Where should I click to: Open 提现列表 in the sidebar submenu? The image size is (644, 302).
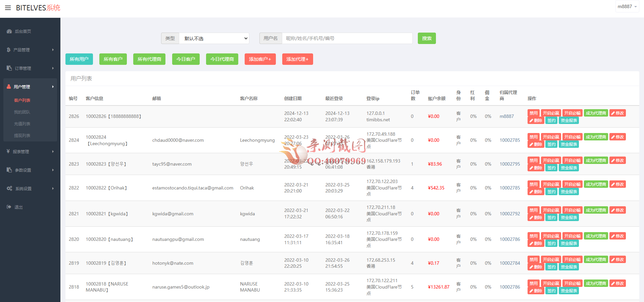coord(22,135)
